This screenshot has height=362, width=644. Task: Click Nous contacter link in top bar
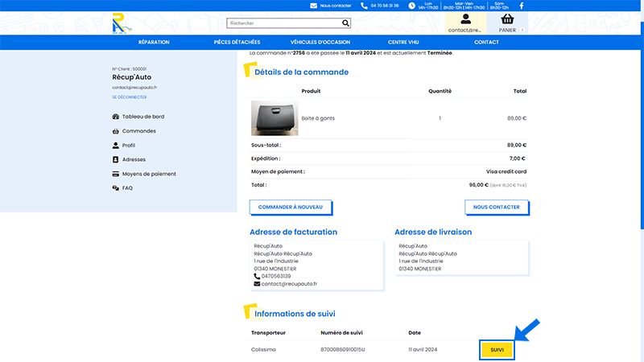pyautogui.click(x=336, y=6)
